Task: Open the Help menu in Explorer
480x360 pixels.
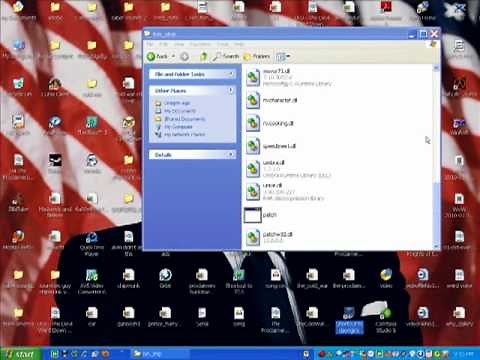Action: (x=239, y=44)
